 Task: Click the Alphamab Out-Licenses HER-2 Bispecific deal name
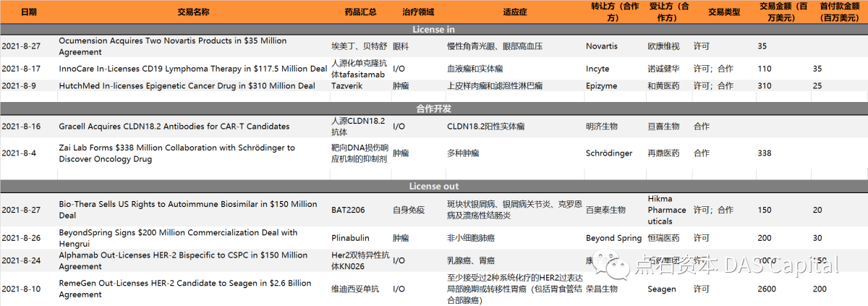[183, 260]
